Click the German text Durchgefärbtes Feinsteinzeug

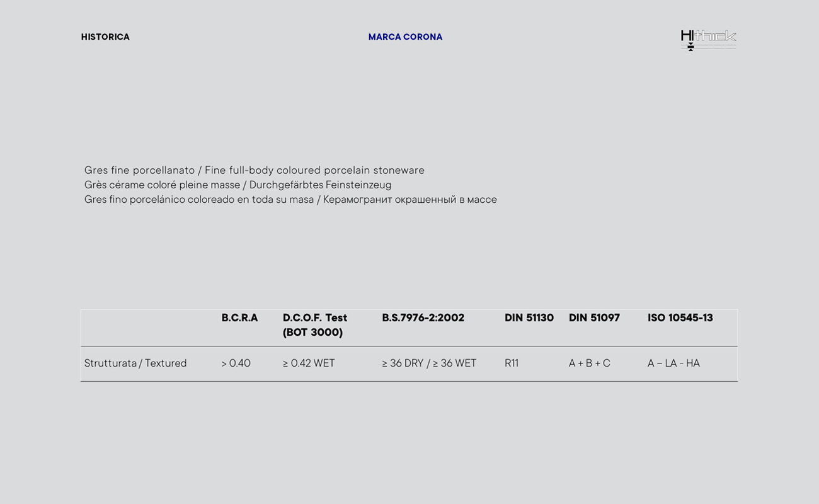(320, 185)
